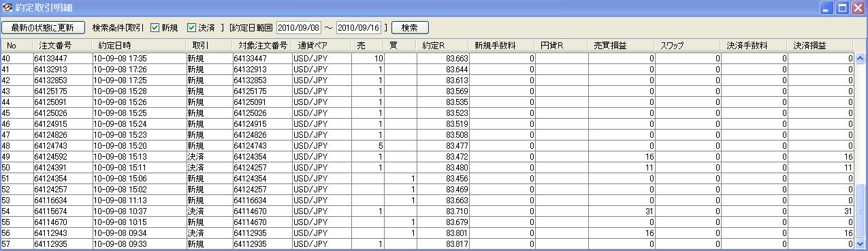Image resolution: width=868 pixels, height=251 pixels.
Task: Sort by 売 column header
Action: 368,46
